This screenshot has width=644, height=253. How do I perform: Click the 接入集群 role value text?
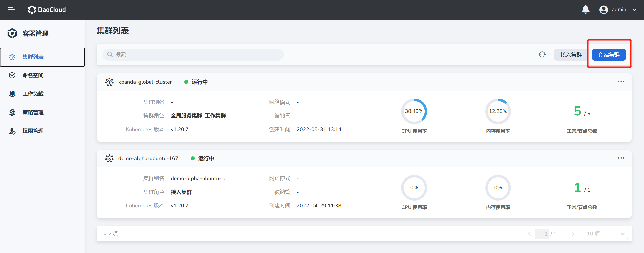(181, 192)
